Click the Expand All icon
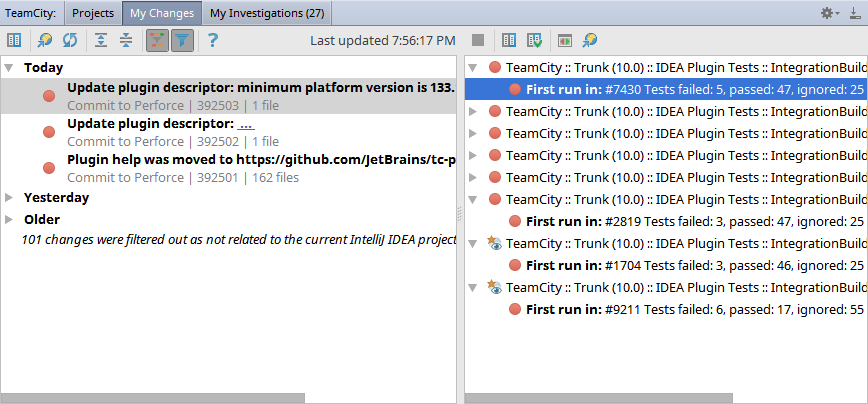The height and width of the screenshot is (404, 868). click(x=101, y=40)
